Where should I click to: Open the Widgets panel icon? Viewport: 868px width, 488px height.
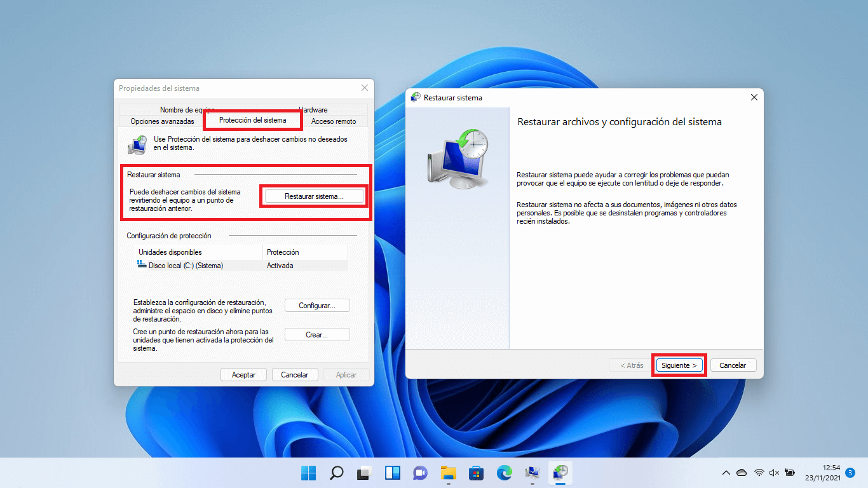click(x=392, y=473)
